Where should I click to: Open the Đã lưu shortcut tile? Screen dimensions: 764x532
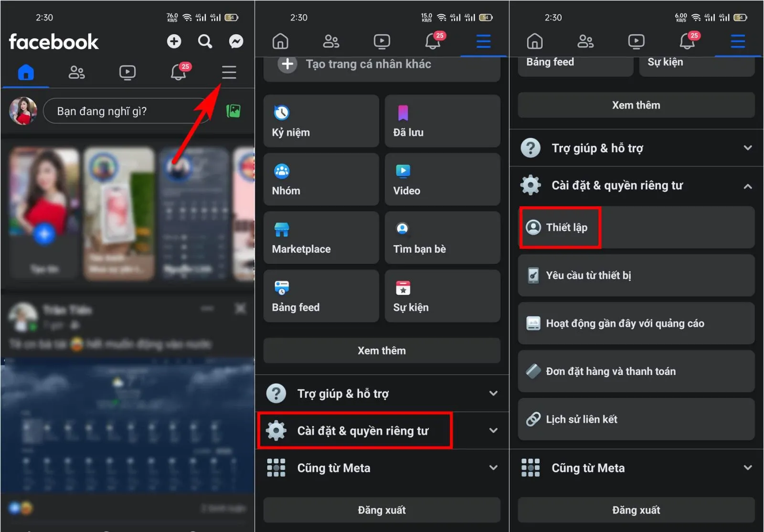[443, 121]
